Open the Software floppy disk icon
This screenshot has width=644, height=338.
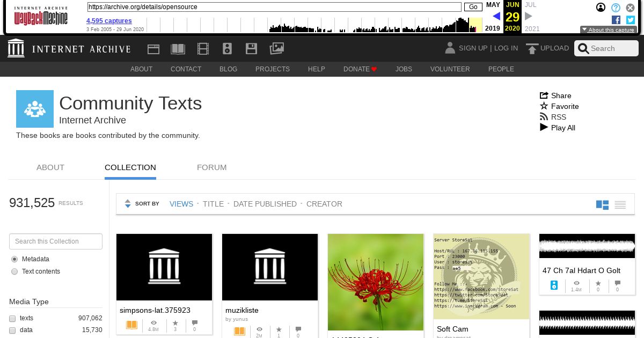pos(251,49)
